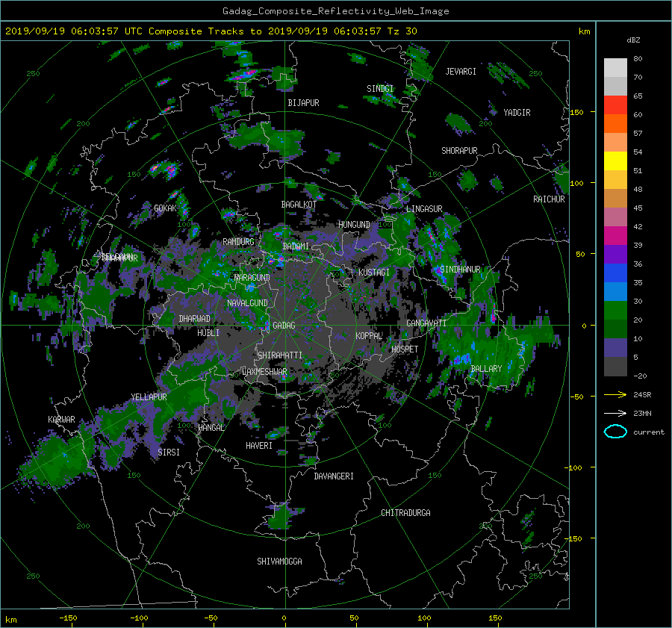
Task: Click the km unit label at bottom-left
Action: point(11,620)
